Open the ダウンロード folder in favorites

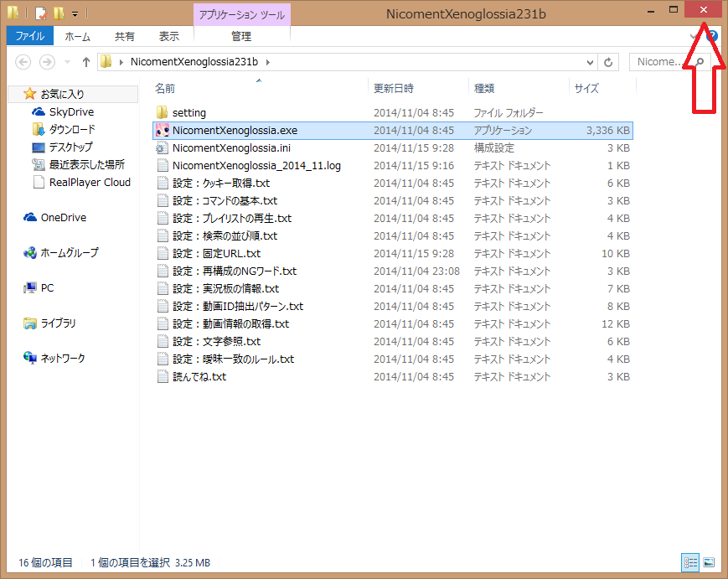[60, 129]
